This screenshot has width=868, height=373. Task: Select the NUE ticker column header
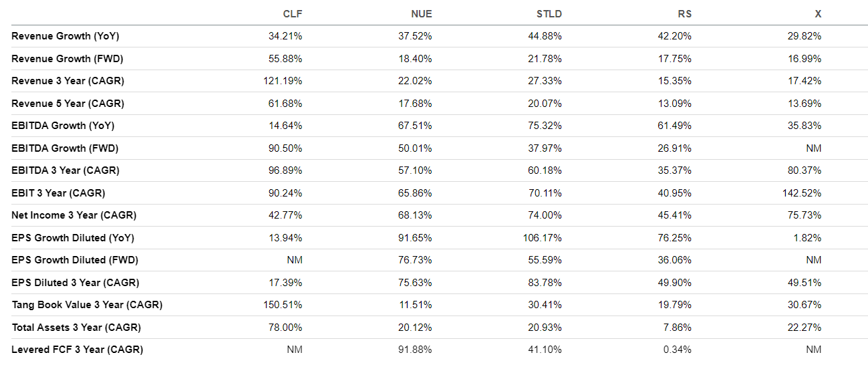click(422, 14)
